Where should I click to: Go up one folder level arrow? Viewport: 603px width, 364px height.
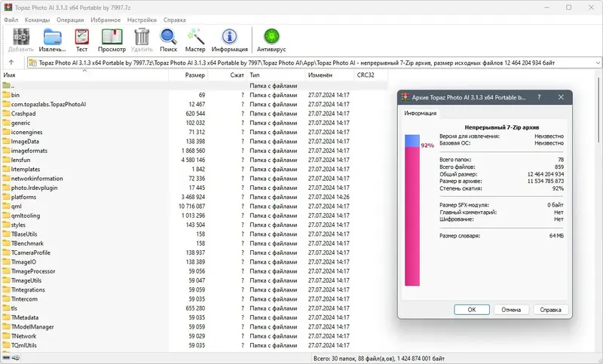tap(11, 63)
